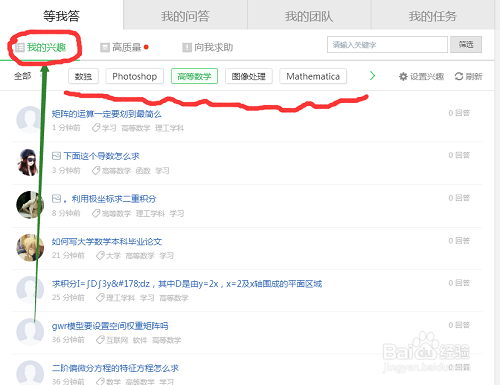Click avatar beside 利用极坐标求二重积分

pyautogui.click(x=30, y=205)
